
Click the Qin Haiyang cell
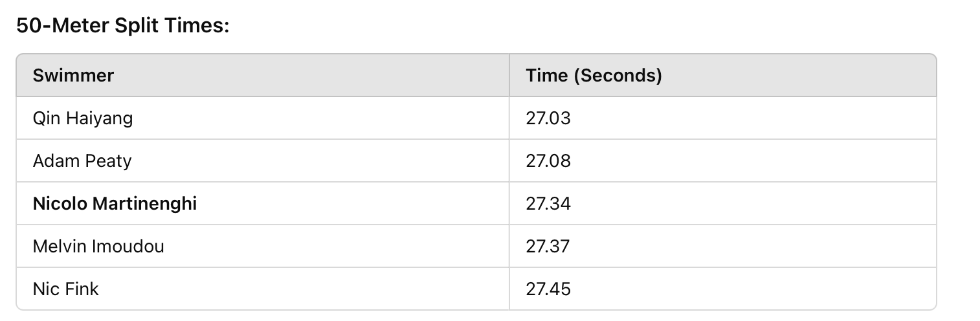click(x=263, y=118)
